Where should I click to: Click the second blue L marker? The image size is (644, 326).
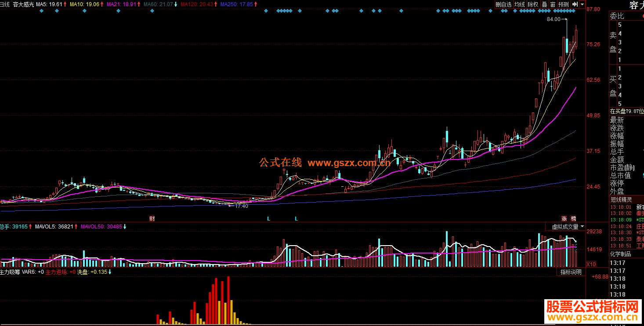point(296,218)
